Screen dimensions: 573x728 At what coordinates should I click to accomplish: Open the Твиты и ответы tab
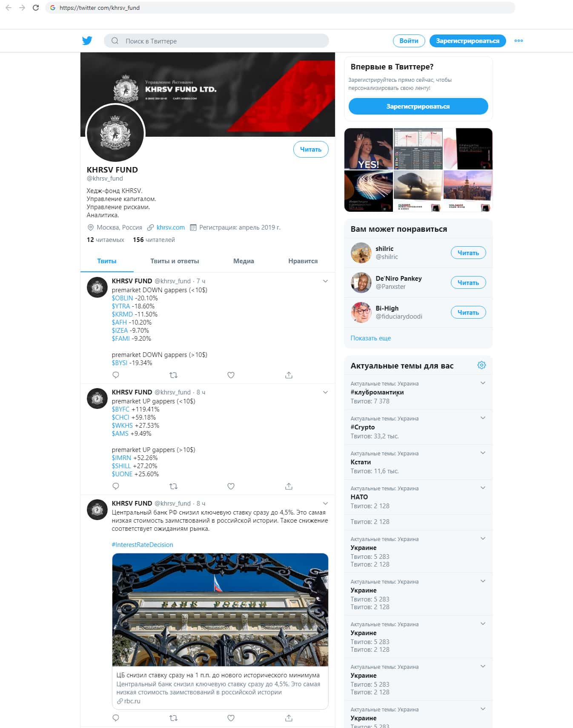175,261
